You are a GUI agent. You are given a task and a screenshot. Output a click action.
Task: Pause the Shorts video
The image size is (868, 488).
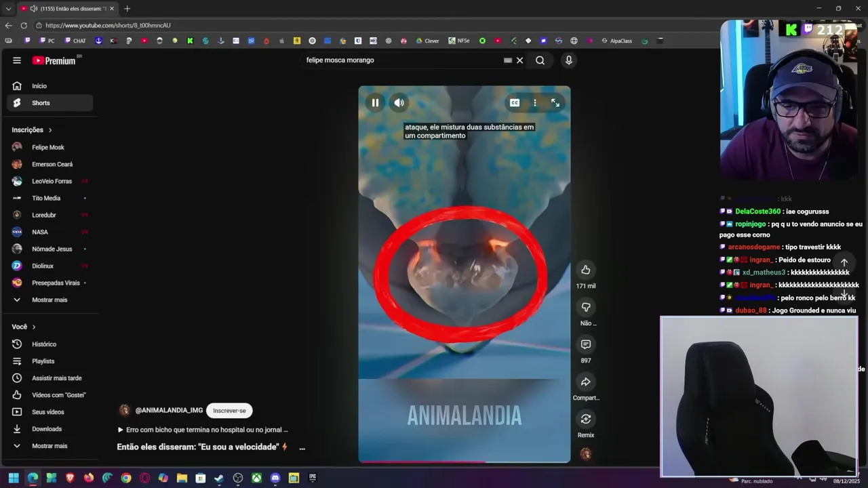coord(375,103)
